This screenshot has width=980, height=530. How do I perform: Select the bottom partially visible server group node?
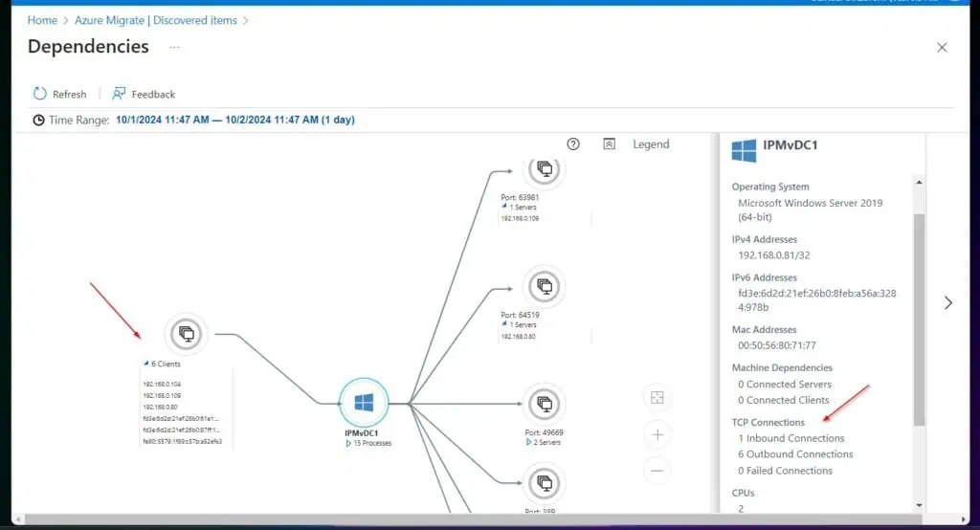[545, 483]
